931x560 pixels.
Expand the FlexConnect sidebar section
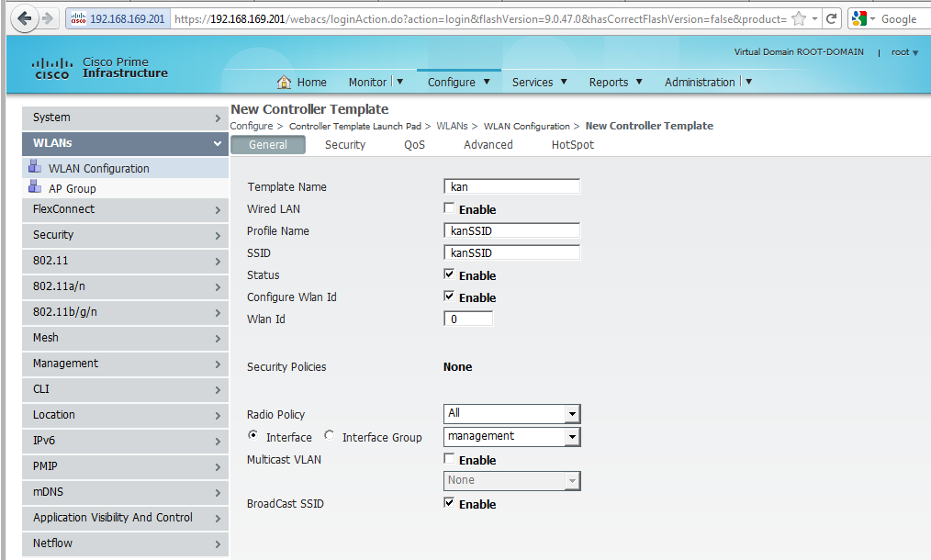coord(125,209)
